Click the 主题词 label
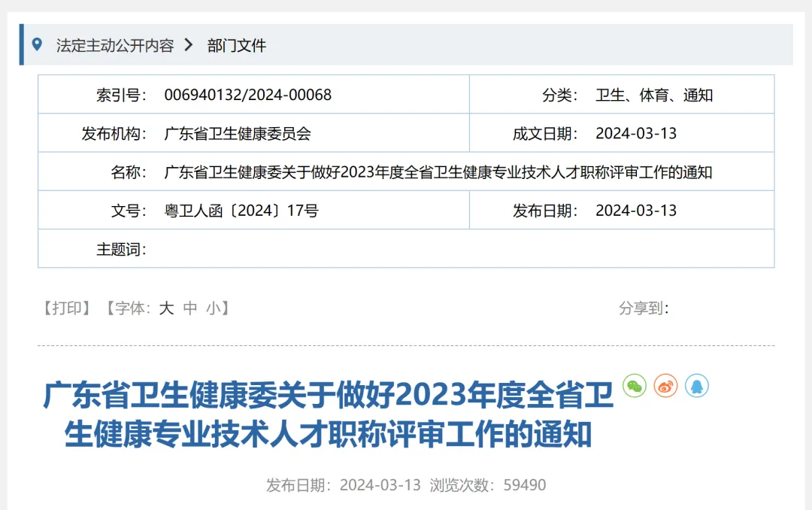This screenshot has height=510, width=812. coord(122,249)
